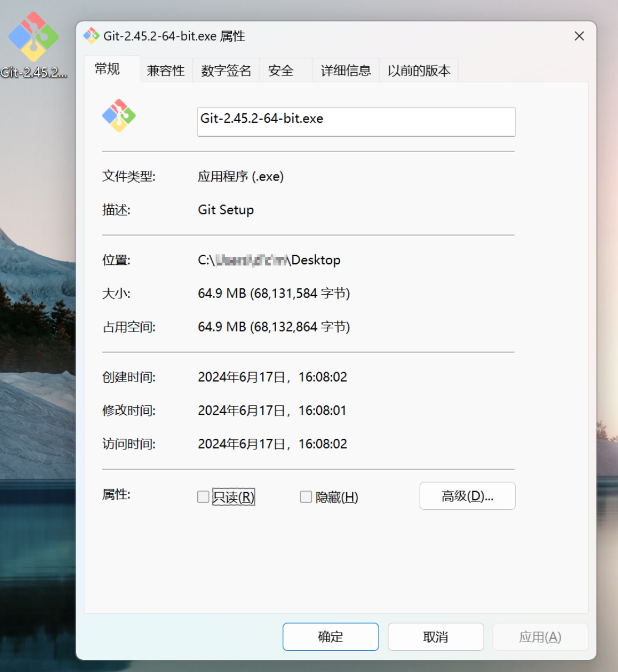The image size is (618, 672).
Task: Click the dialog title Git-2.45.2-64-bit.exe 属性
Action: (x=175, y=36)
